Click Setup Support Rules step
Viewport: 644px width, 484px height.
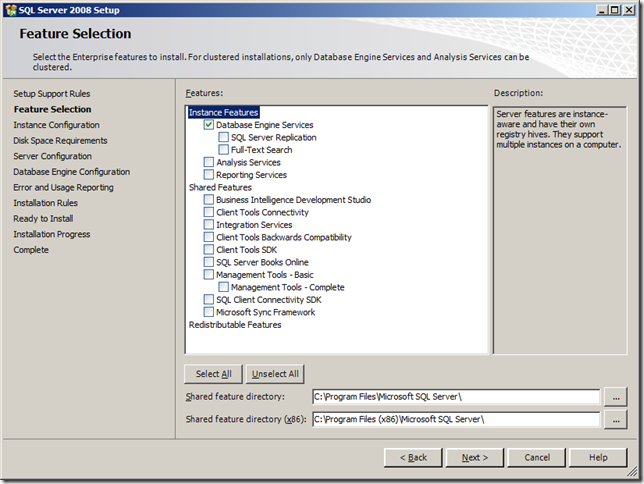tap(52, 94)
